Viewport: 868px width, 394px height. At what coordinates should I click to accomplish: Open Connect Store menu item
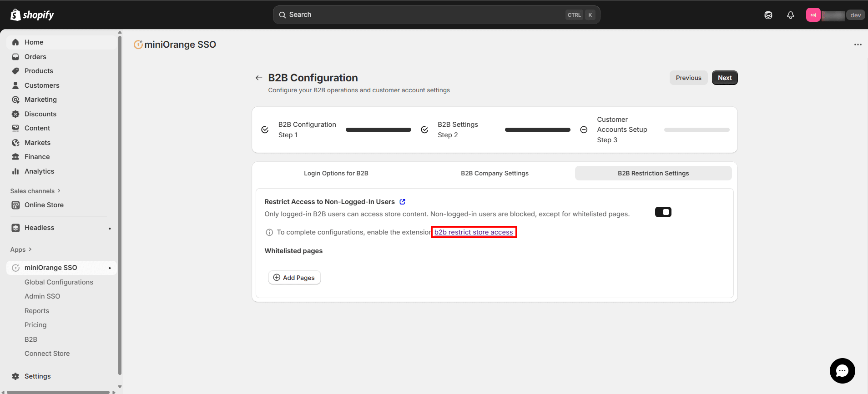pos(47,354)
